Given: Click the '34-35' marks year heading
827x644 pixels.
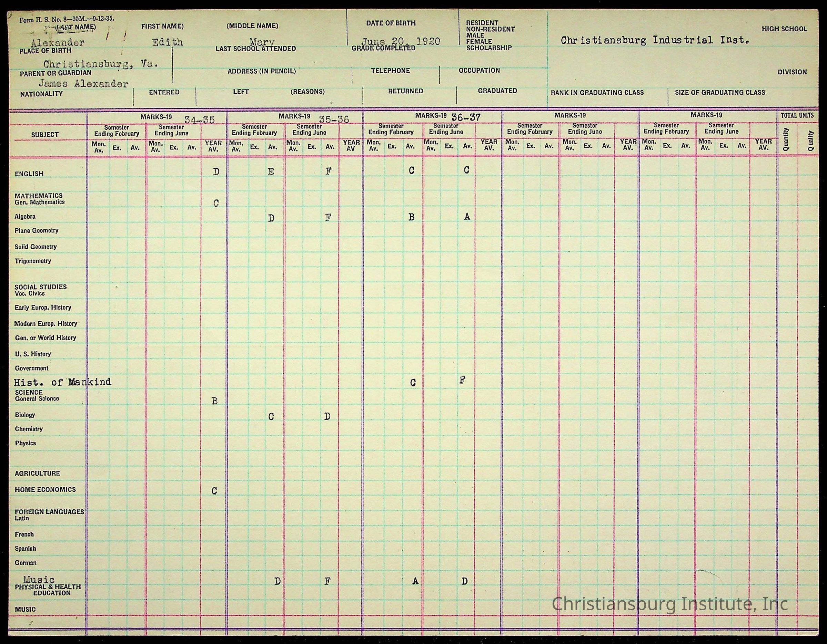Looking at the screenshot, I should [x=199, y=120].
